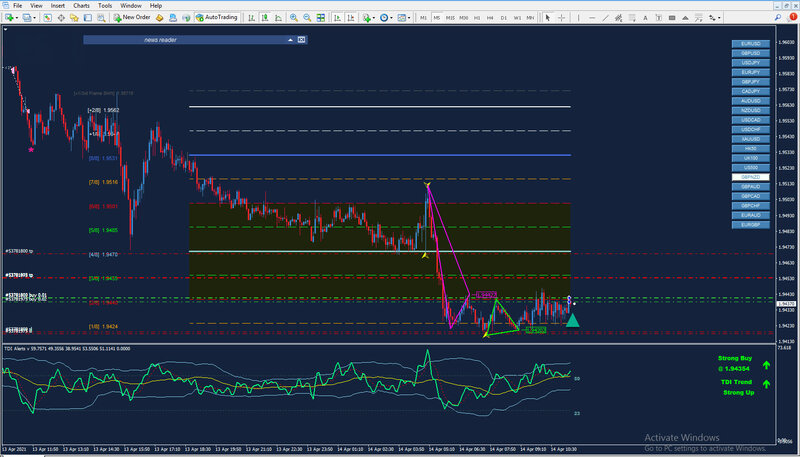The image size is (800, 457).
Task: Click the green triangle buy signal marker
Action: (x=572, y=321)
